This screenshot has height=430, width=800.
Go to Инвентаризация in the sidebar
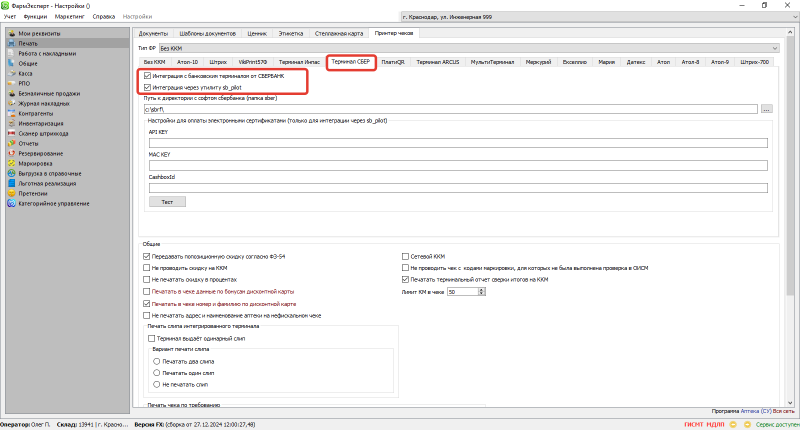40,123
